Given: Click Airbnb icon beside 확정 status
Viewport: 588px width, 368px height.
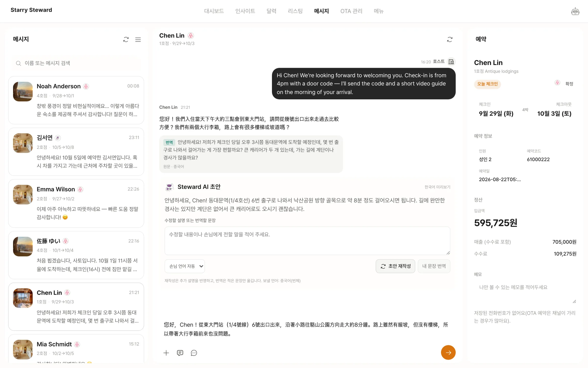Looking at the screenshot, I should point(557,83).
